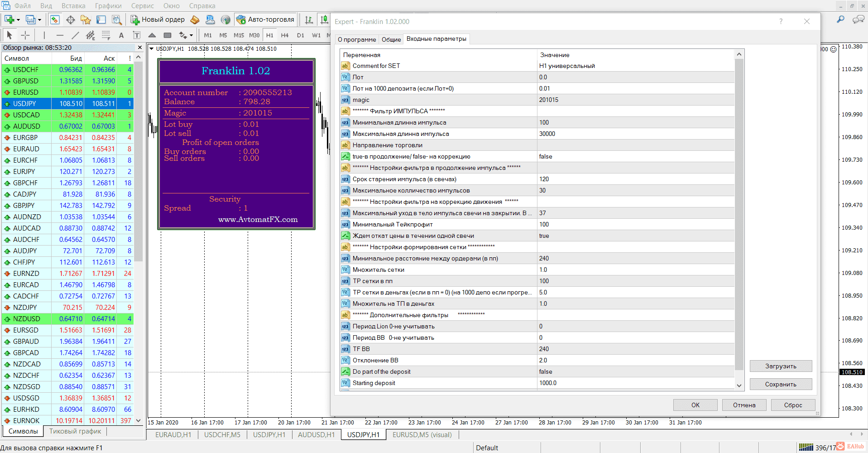Show the Terminal panel icon
The height and width of the screenshot is (453, 868).
tap(101, 19)
